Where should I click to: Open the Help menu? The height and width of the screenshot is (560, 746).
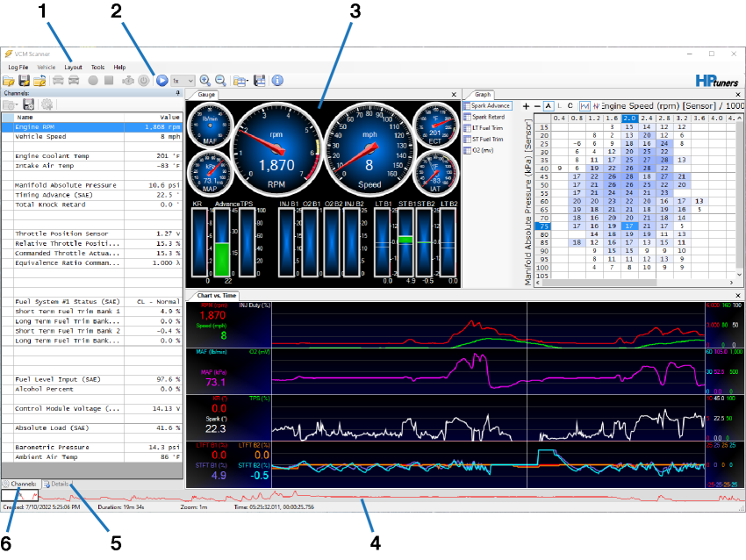(x=119, y=68)
